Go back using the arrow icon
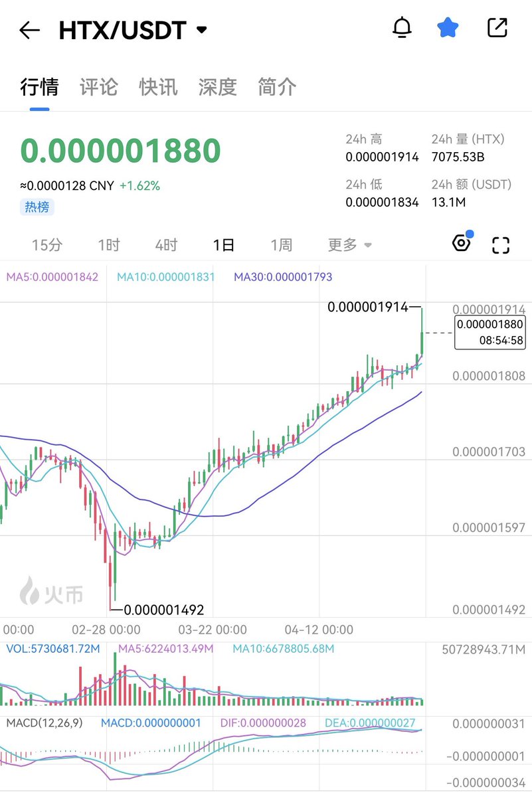The width and height of the screenshot is (532, 797). [30, 30]
